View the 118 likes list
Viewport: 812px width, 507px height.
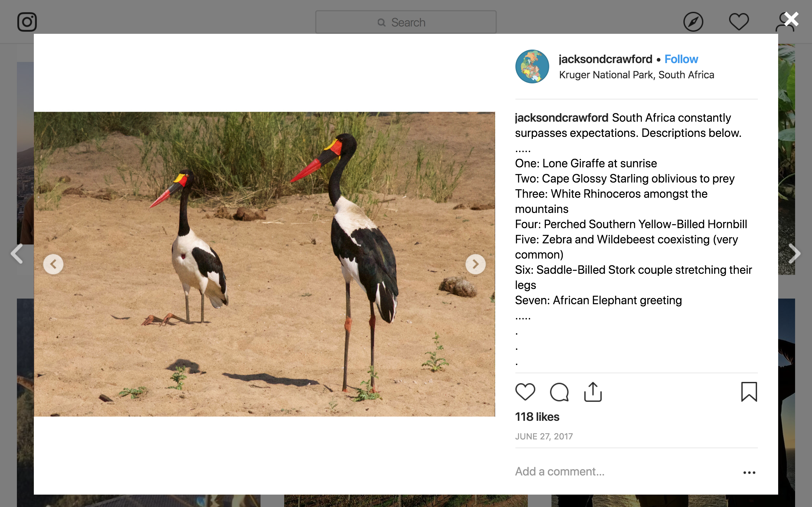point(537,417)
